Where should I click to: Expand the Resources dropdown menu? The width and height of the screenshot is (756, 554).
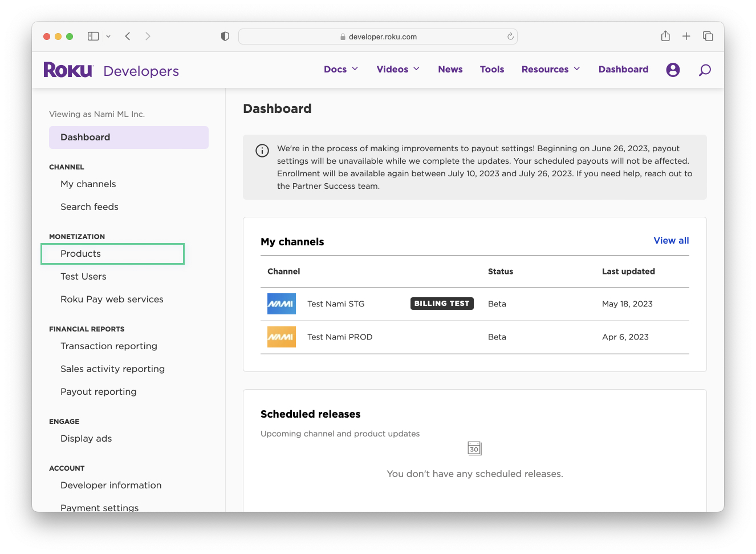(551, 70)
